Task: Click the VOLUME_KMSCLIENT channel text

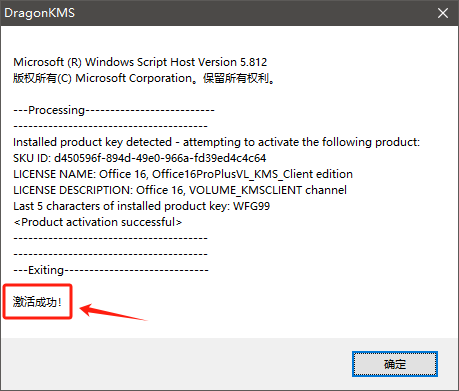Action: click(268, 190)
